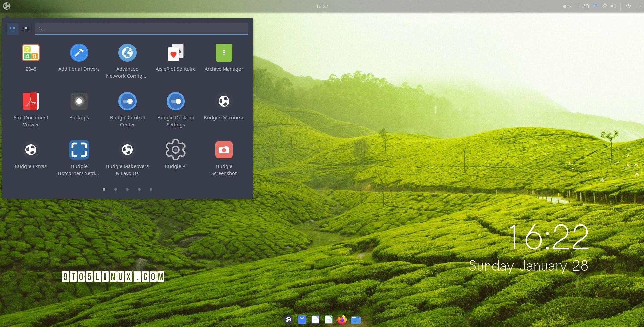The width and height of the screenshot is (644, 327).
Task: Open the three-line menu in top panel
Action: tap(577, 6)
